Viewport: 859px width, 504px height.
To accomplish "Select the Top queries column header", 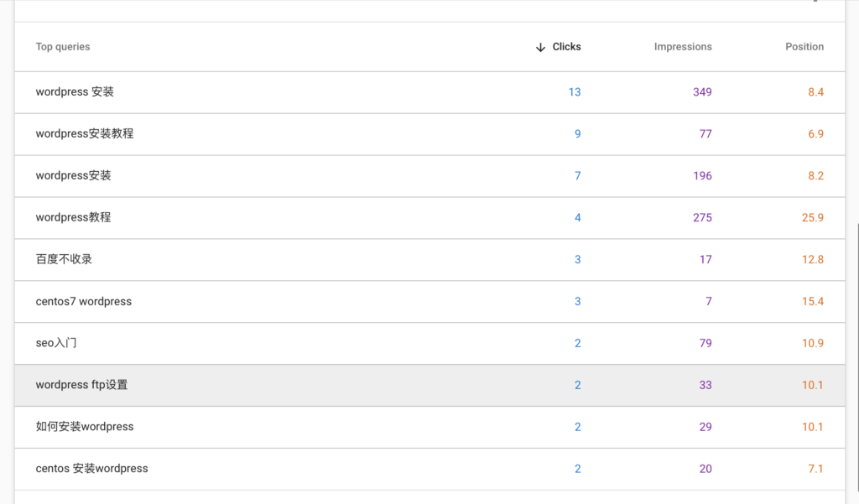I will (63, 47).
